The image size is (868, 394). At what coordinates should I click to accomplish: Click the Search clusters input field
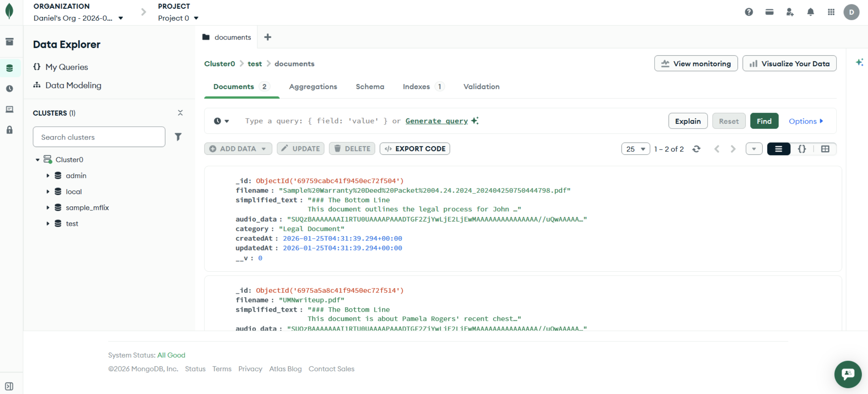coord(99,137)
